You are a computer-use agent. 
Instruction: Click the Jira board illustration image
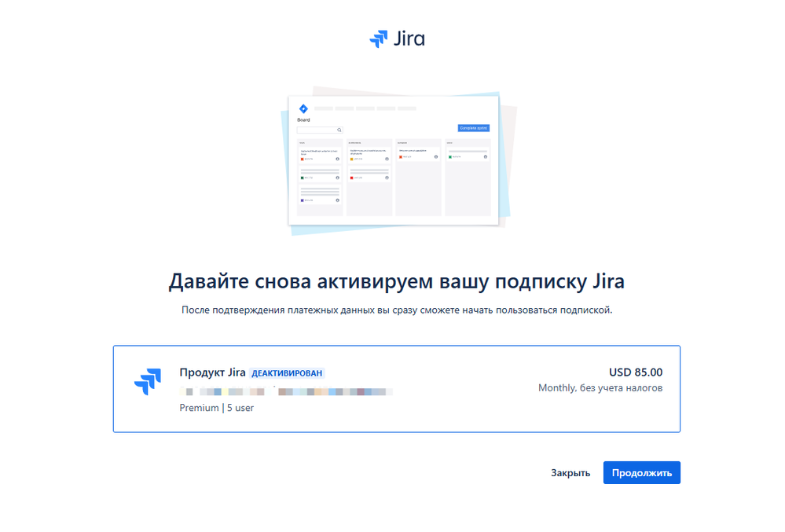[x=398, y=160]
